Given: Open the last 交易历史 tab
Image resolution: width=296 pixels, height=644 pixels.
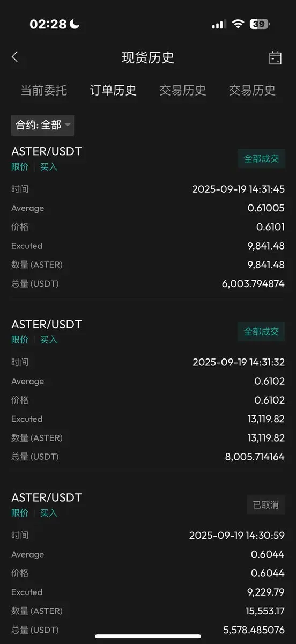Looking at the screenshot, I should coord(252,90).
